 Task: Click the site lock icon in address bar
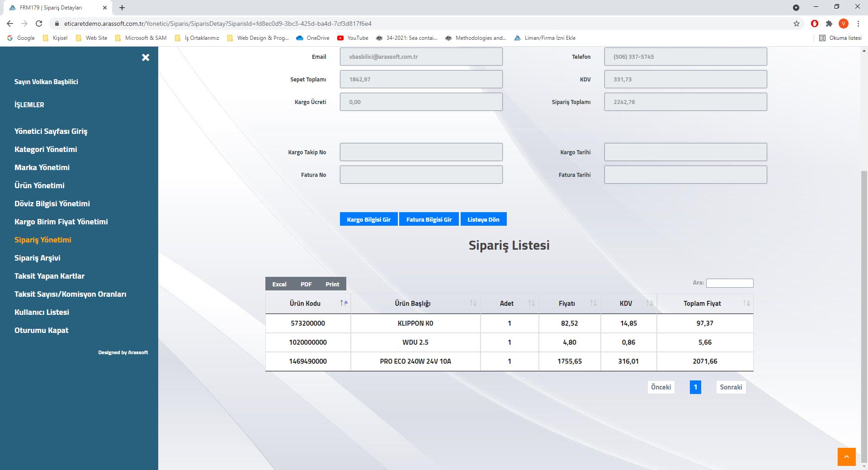coord(57,24)
